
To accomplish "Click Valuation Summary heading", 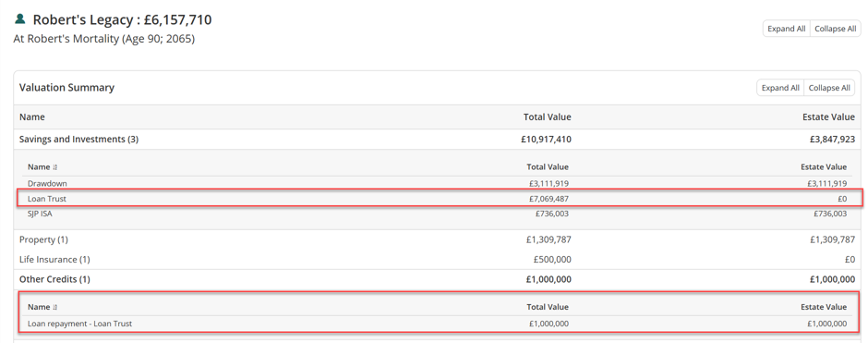I will [x=67, y=88].
